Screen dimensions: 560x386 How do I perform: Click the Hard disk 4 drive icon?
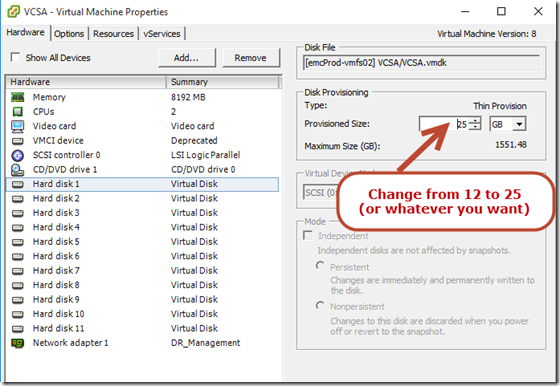[x=18, y=227]
